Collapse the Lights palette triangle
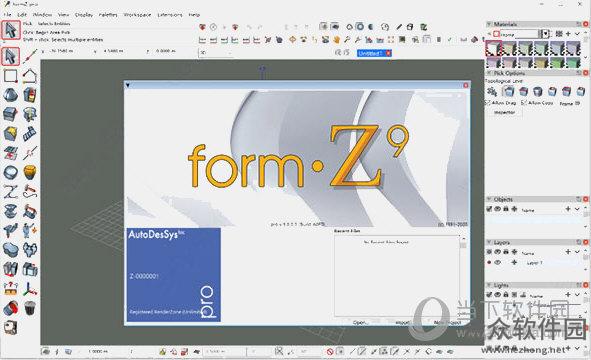591x360 pixels. (x=489, y=285)
